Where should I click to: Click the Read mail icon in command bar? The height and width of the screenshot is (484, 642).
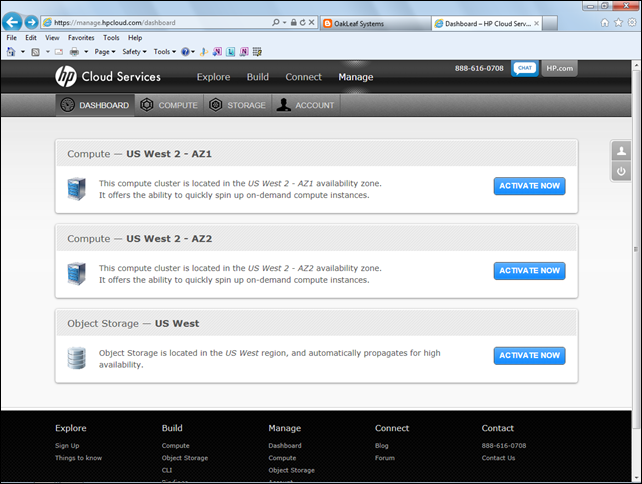pos(59,52)
